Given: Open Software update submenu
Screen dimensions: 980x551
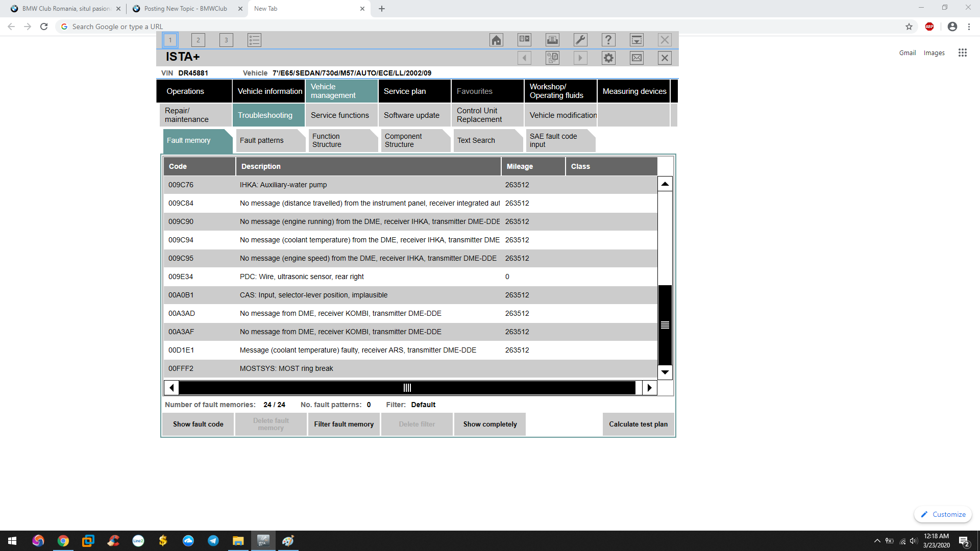Looking at the screenshot, I should [414, 115].
